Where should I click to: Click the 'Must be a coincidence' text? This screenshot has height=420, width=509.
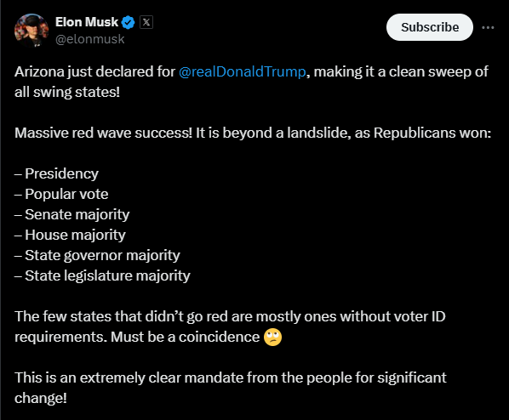pyautogui.click(x=185, y=337)
